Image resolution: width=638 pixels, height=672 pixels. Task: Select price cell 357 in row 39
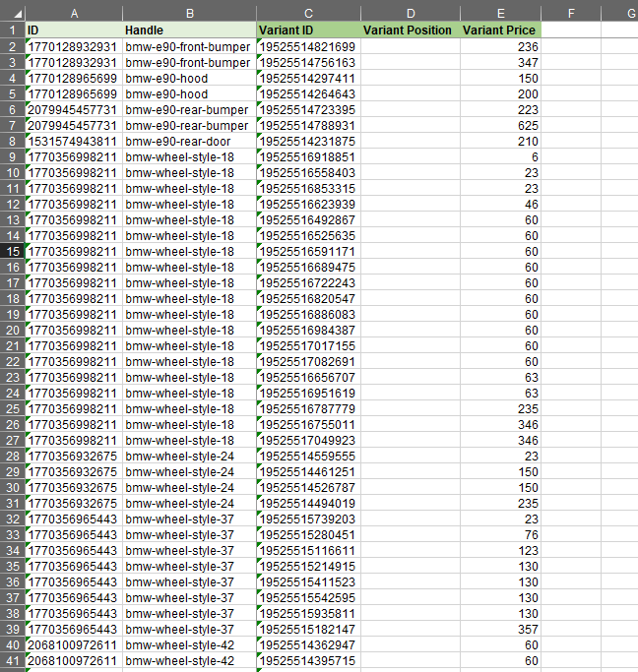[x=501, y=629]
